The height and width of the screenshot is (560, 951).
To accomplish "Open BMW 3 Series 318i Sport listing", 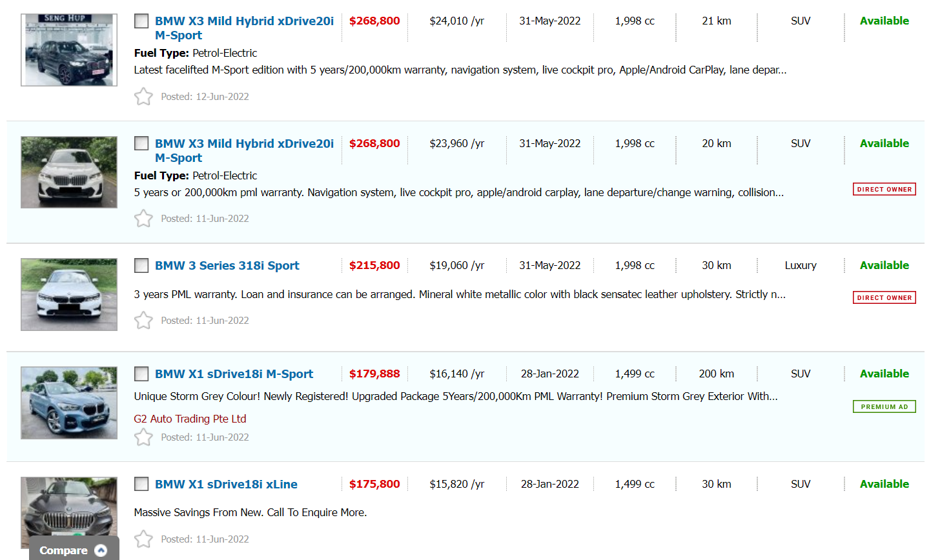I will tap(227, 266).
